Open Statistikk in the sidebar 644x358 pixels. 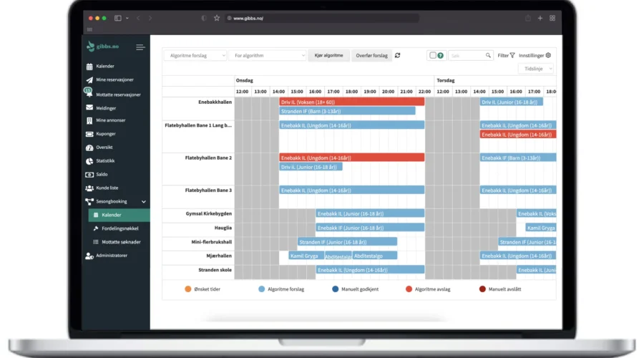(x=104, y=161)
